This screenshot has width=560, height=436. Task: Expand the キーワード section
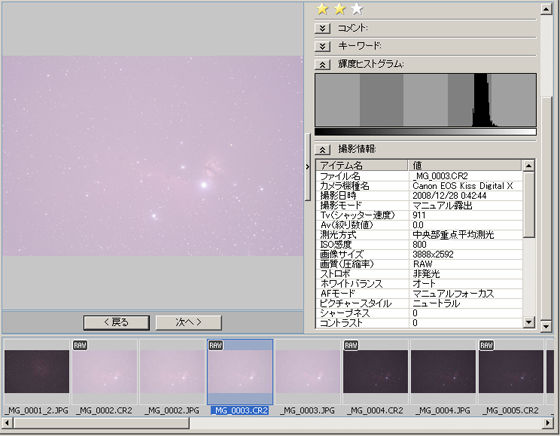point(322,46)
